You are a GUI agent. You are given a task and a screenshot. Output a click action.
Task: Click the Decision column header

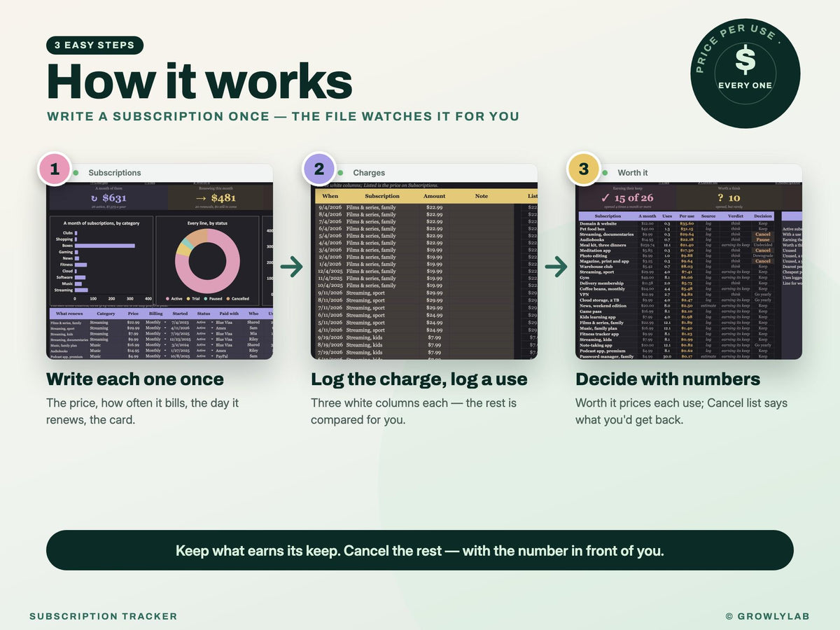pyautogui.click(x=763, y=216)
